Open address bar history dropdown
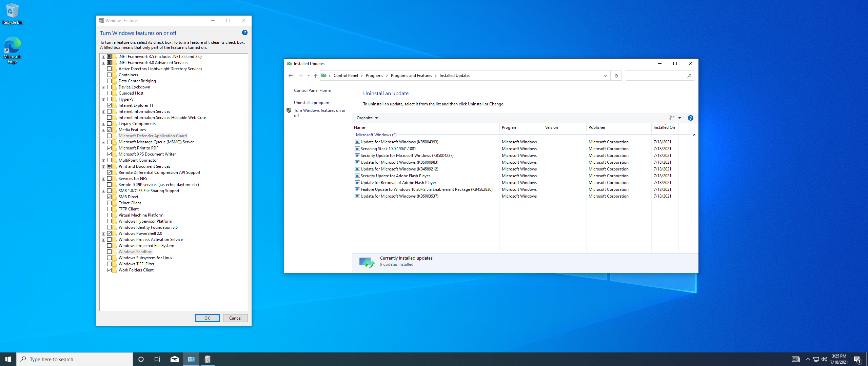Viewport: 868px width, 366px height. tap(605, 76)
